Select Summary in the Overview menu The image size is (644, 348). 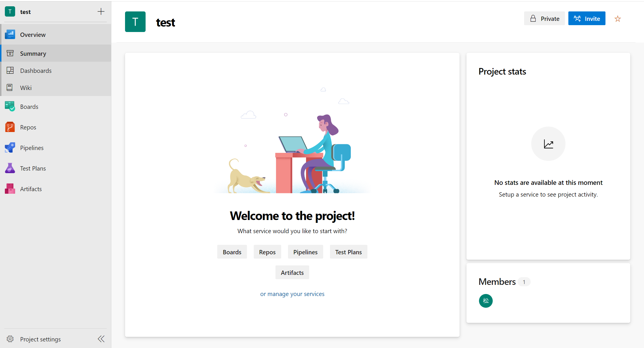pos(33,54)
